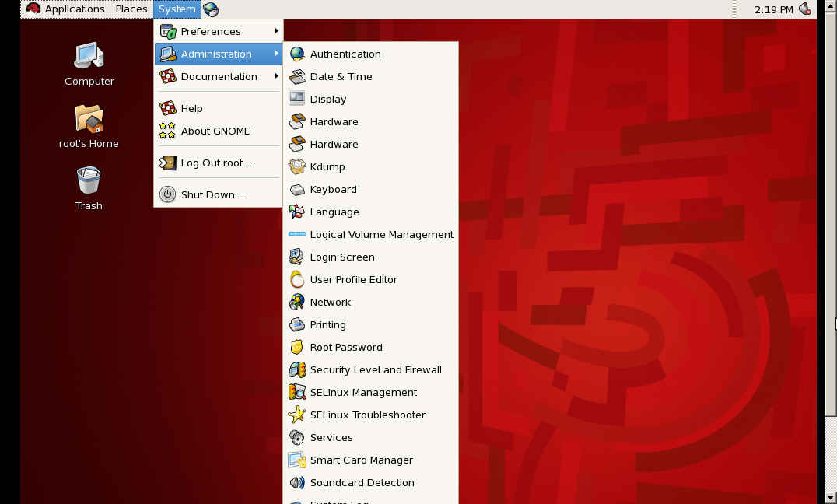
Task: Expand the Documentation submenu arrow
Action: [x=276, y=75]
